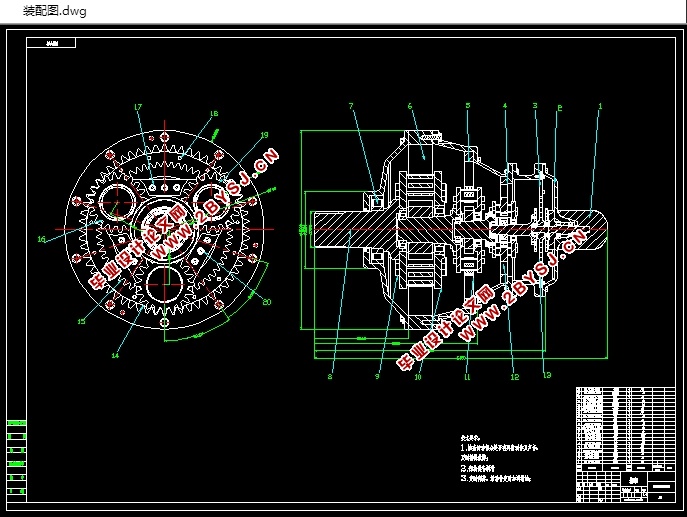Select part callout number 5
687x517 pixels.
point(467,106)
